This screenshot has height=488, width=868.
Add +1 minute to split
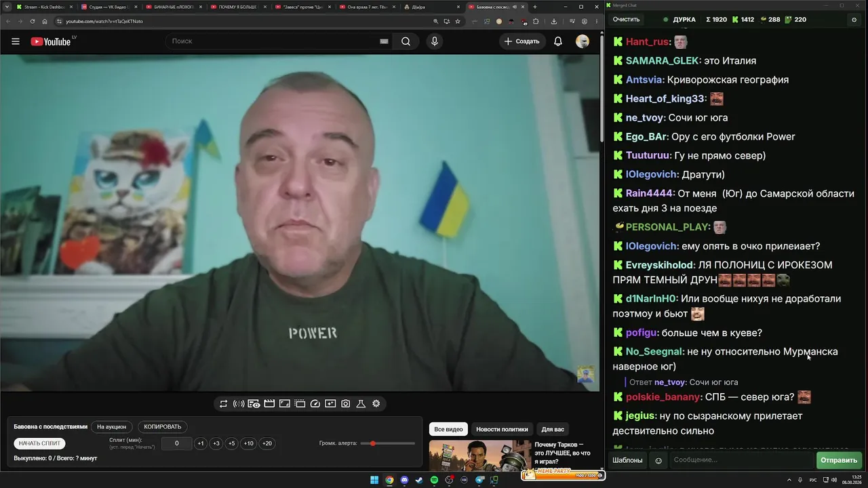click(x=201, y=443)
